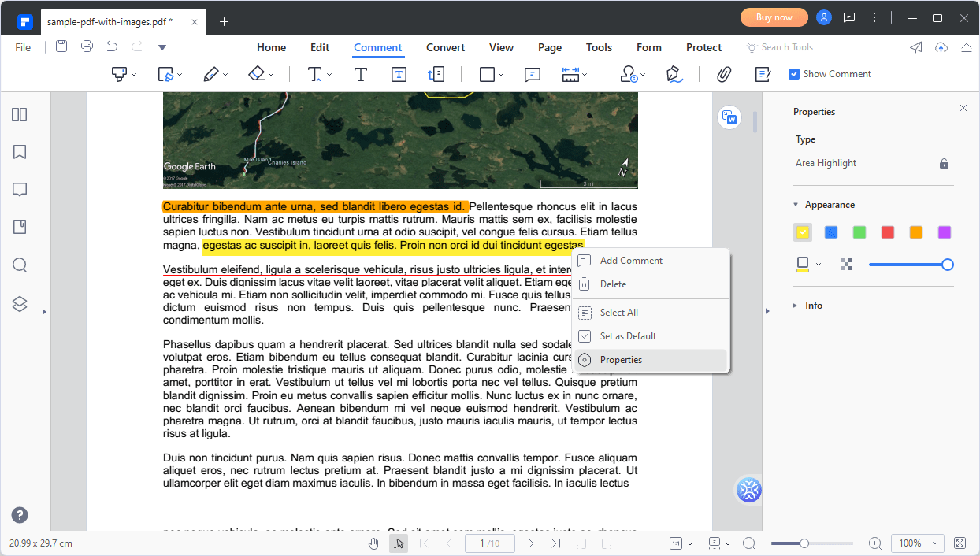
Task: Choose Select All from context menu
Action: (651, 313)
